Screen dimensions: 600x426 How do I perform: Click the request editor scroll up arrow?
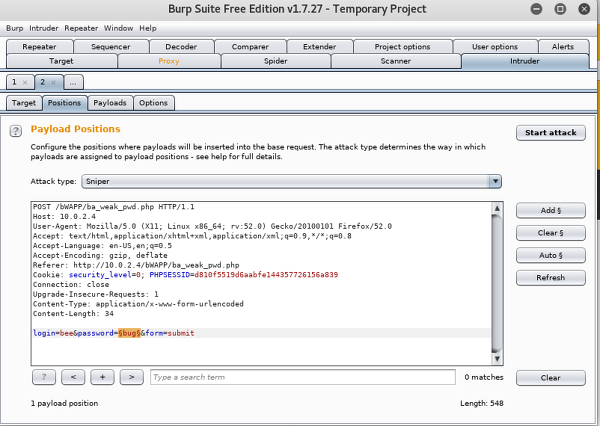click(497, 208)
